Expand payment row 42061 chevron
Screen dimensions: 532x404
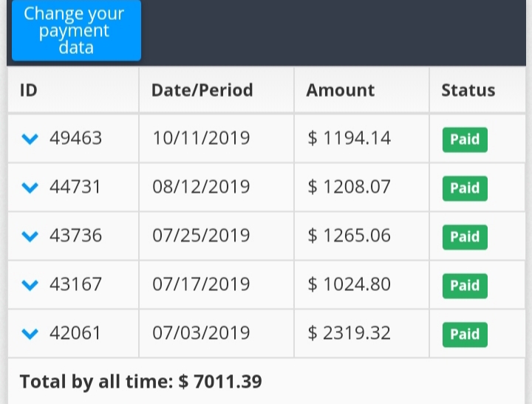[30, 334]
